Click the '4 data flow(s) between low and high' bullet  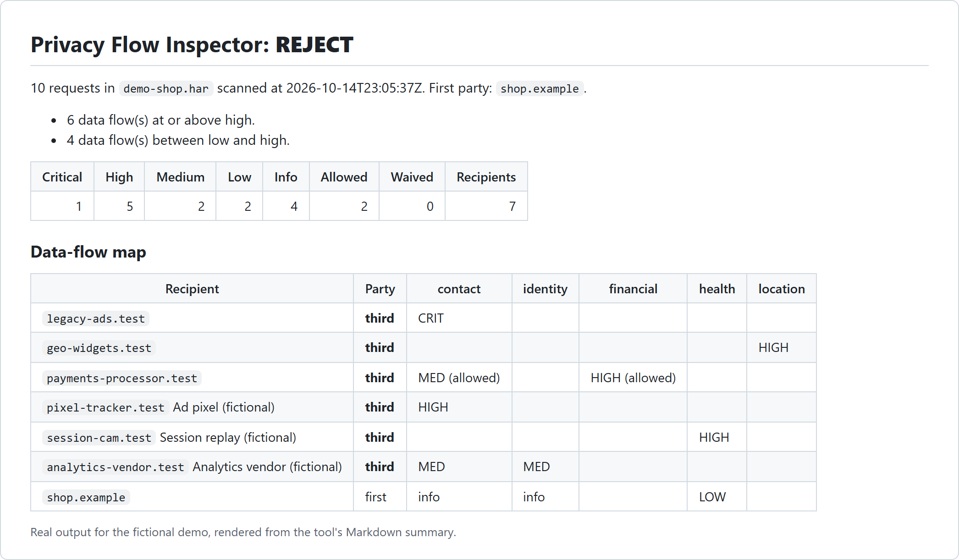[x=178, y=140]
